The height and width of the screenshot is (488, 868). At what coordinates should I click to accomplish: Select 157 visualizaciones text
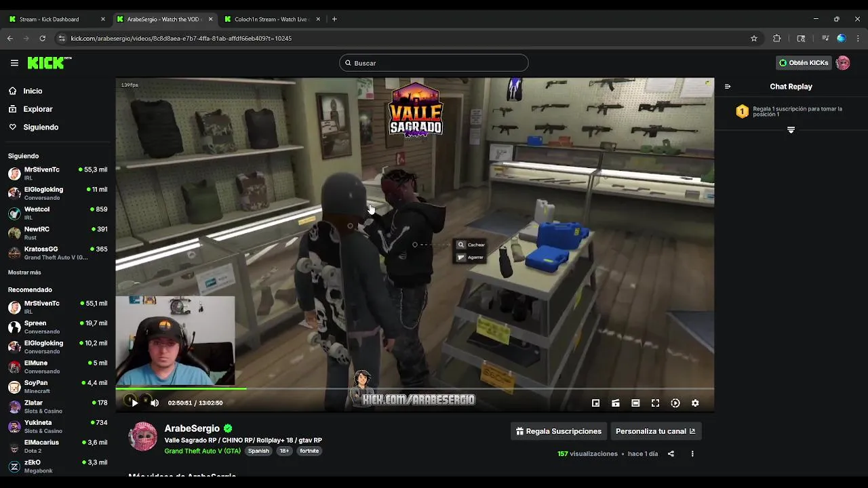[587, 453]
